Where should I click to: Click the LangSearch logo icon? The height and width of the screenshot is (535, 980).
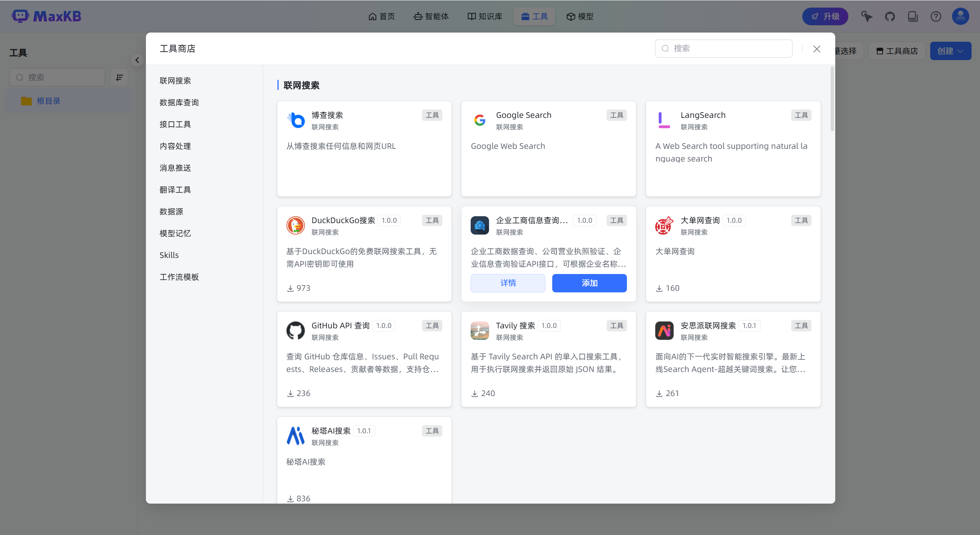664,120
